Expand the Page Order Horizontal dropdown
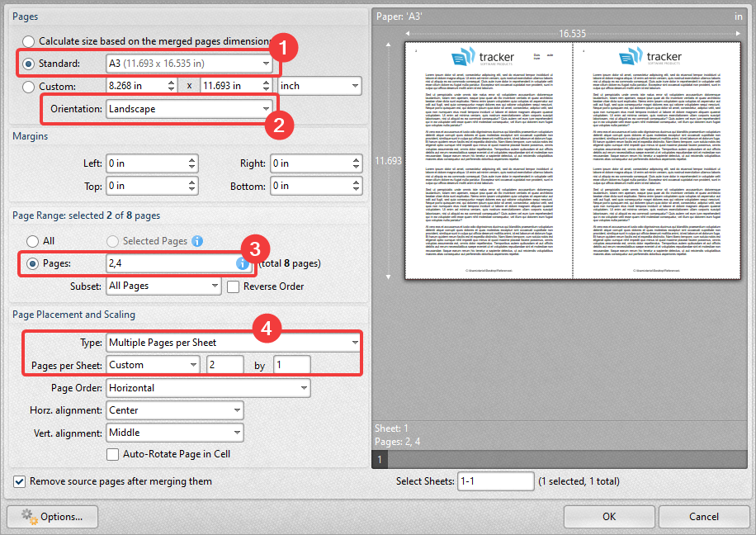This screenshot has height=535, width=756. [208, 387]
